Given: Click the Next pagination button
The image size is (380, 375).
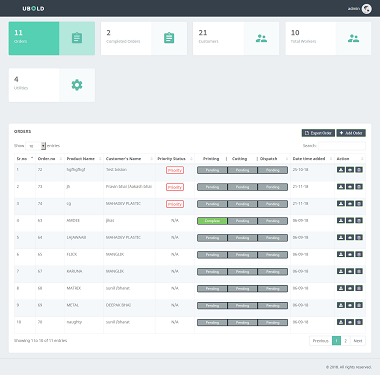Looking at the screenshot, I should (358, 341).
